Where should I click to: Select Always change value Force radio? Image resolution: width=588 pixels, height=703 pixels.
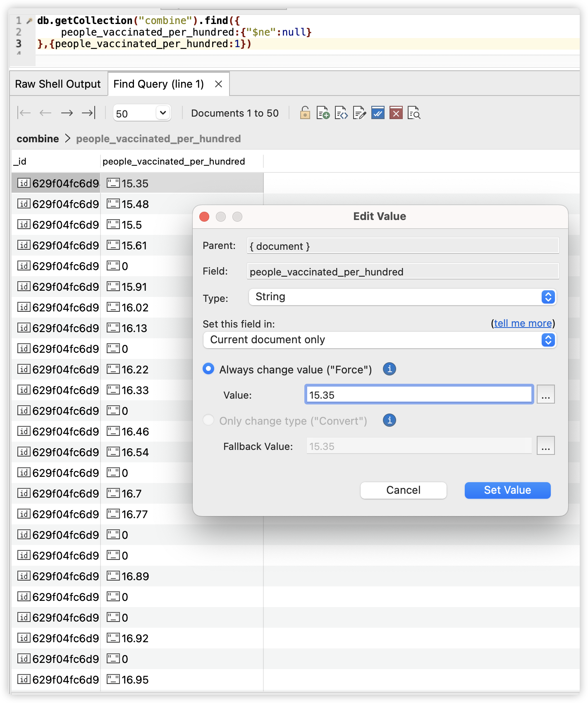(x=208, y=369)
